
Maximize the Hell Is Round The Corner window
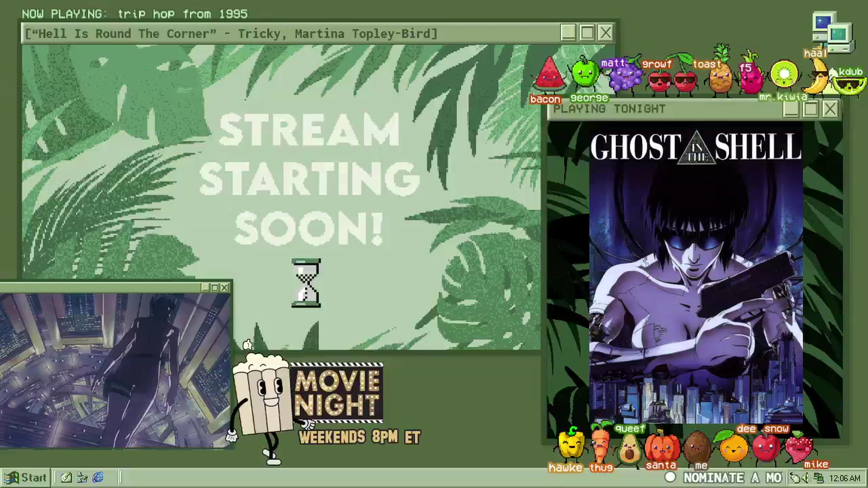coord(587,33)
